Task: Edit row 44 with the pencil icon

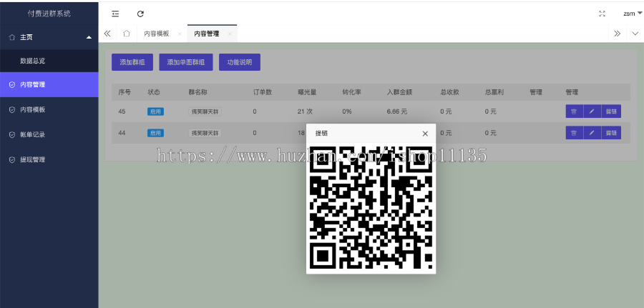Action: [592, 132]
